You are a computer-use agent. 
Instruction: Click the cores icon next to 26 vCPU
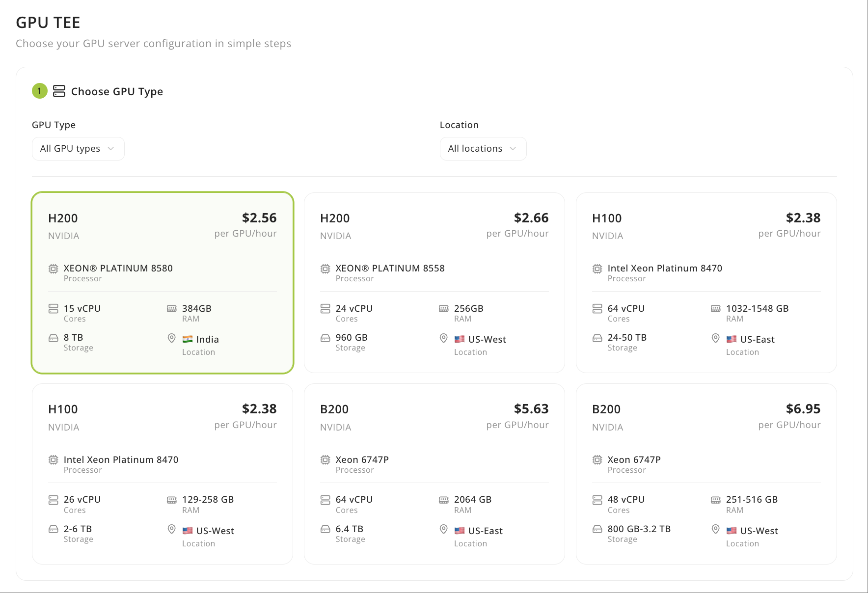53,500
